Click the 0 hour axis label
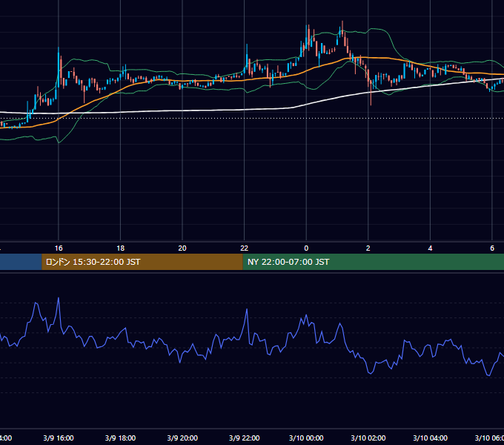The width and height of the screenshot is (504, 445). 306,248
